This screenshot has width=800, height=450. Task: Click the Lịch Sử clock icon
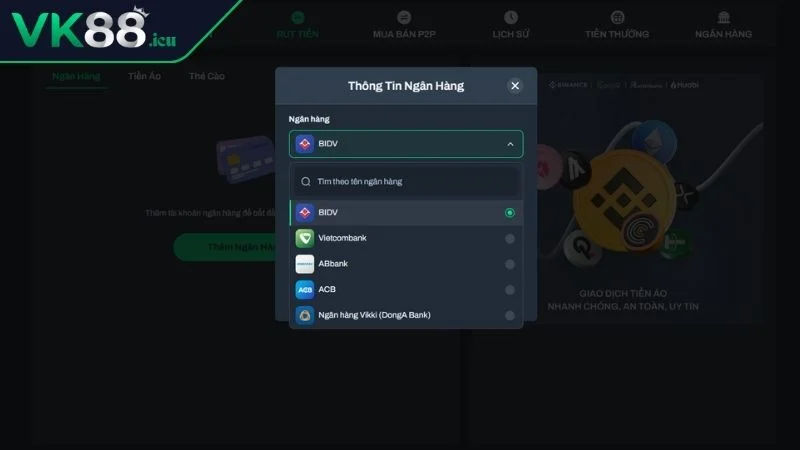click(x=511, y=17)
